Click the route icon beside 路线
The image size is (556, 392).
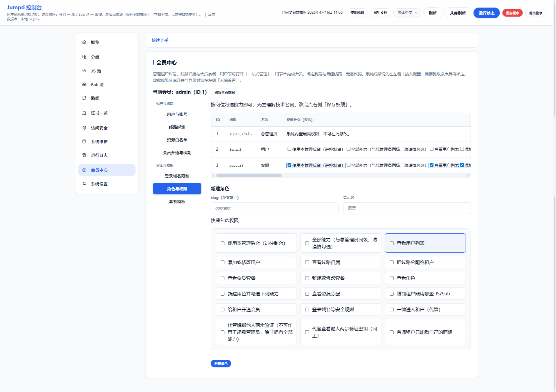(x=84, y=98)
